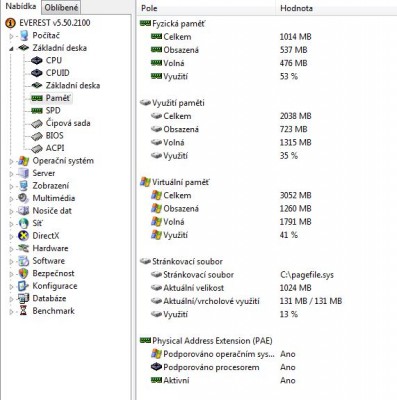Click the Benchmark hourglass icon
This screenshot has height=400, width=397.
[x=23, y=311]
